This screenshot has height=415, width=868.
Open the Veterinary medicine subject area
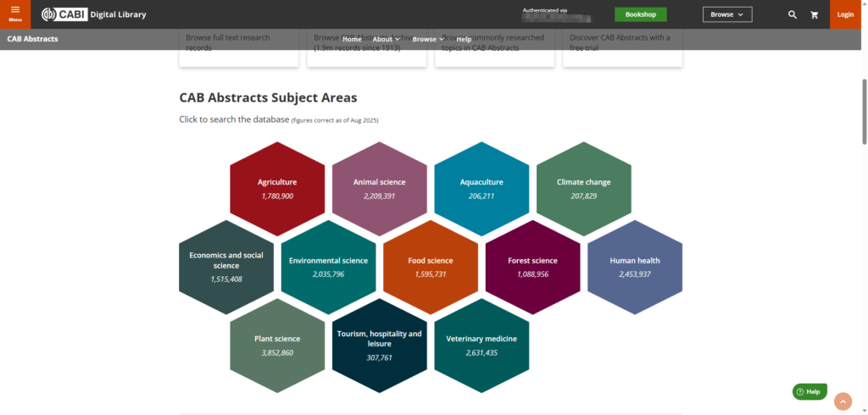point(481,345)
